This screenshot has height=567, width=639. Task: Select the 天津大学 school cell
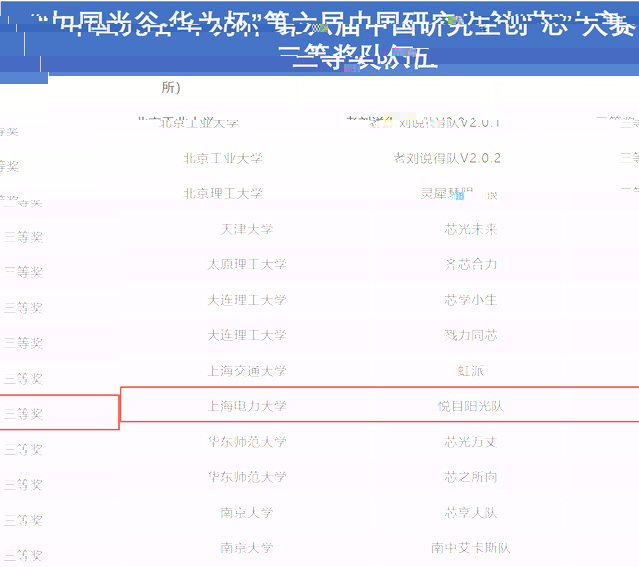pos(247,229)
